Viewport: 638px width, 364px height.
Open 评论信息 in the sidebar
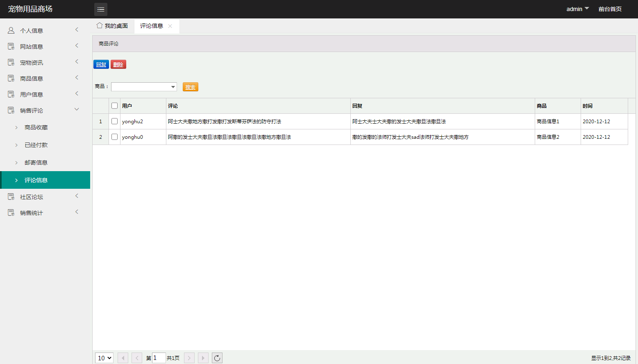pyautogui.click(x=45, y=180)
